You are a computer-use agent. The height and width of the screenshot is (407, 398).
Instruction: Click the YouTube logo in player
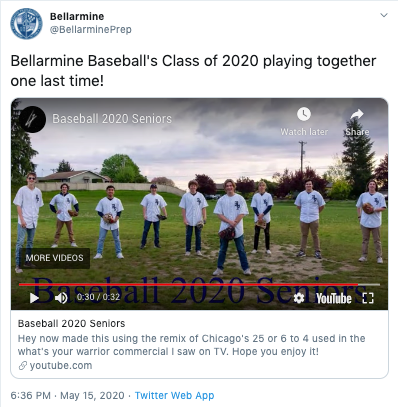tap(334, 298)
